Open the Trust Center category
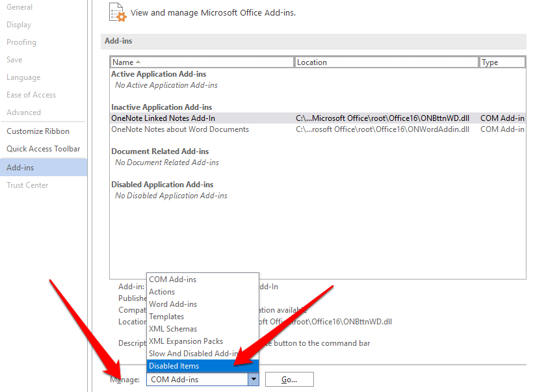Screen dimensions: 533x392 27,185
